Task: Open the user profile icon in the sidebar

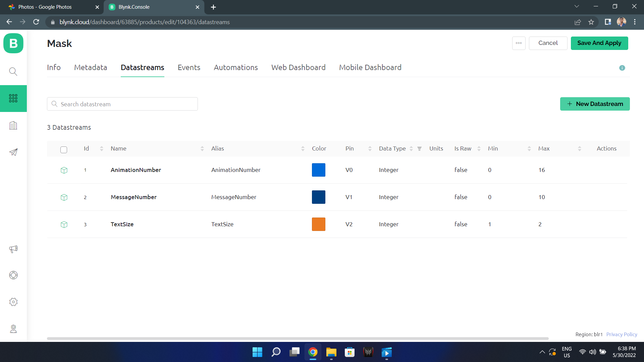Action: click(x=13, y=328)
